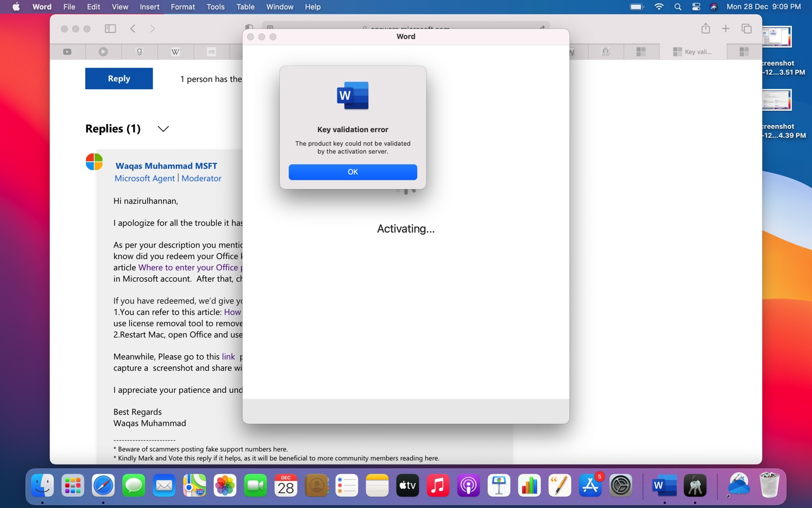
Task: Open Launchpad from the Dock
Action: pos(73,485)
